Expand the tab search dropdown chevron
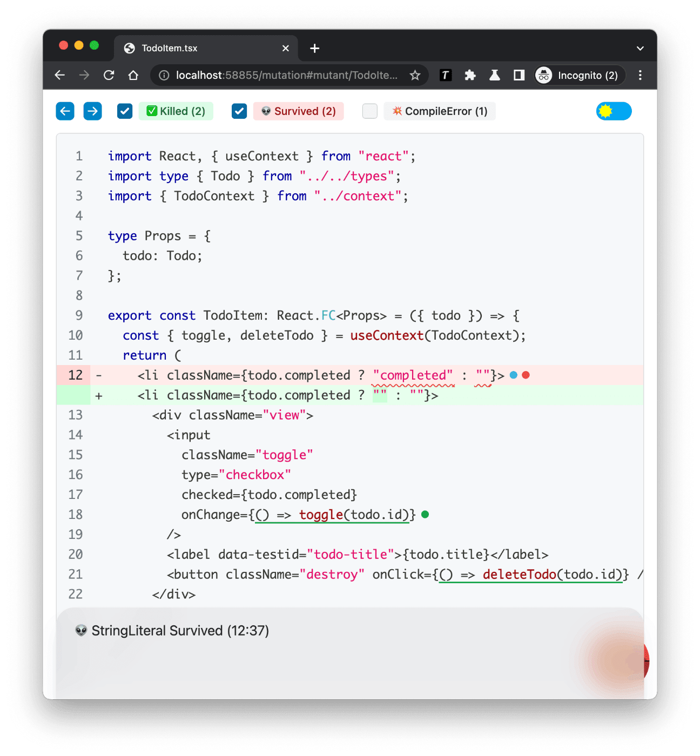Viewport: 700px width, 756px height. 640,48
